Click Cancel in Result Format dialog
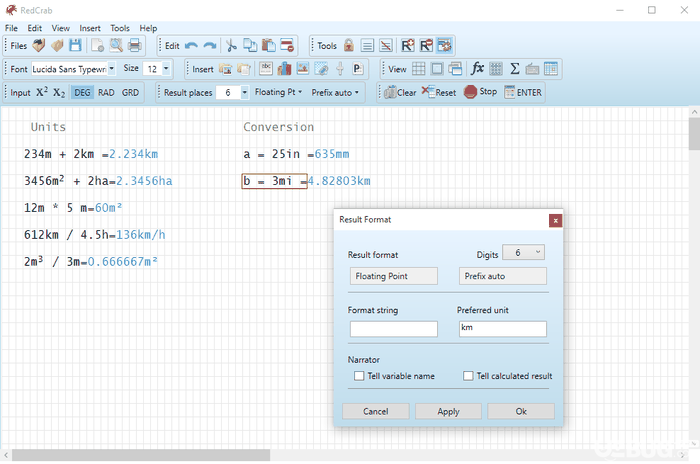The height and width of the screenshot is (464, 700). (375, 411)
